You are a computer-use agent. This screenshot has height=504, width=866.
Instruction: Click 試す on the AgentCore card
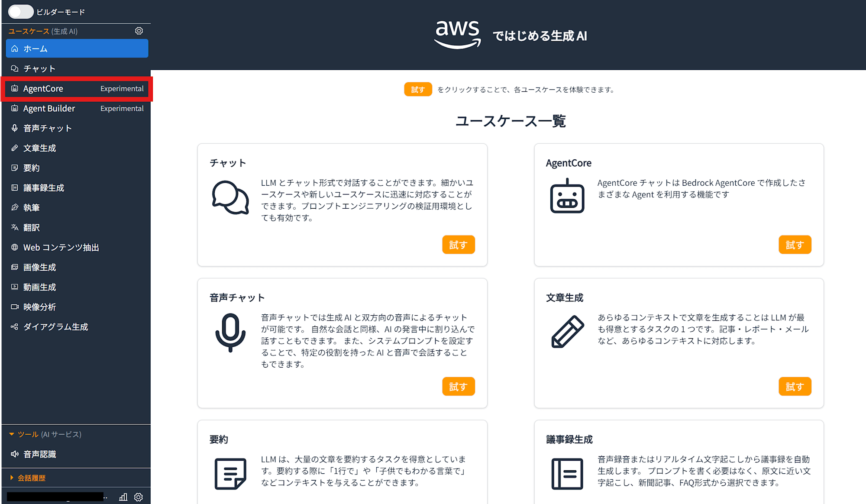(795, 244)
